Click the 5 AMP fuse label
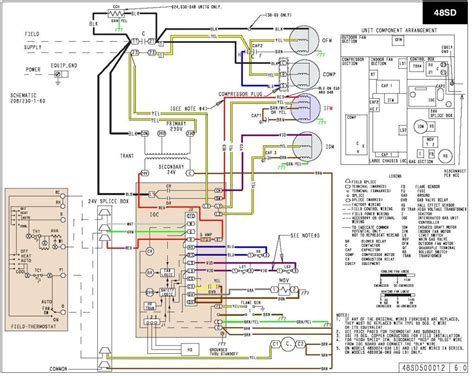This screenshot has height=376, width=474. 206,235
